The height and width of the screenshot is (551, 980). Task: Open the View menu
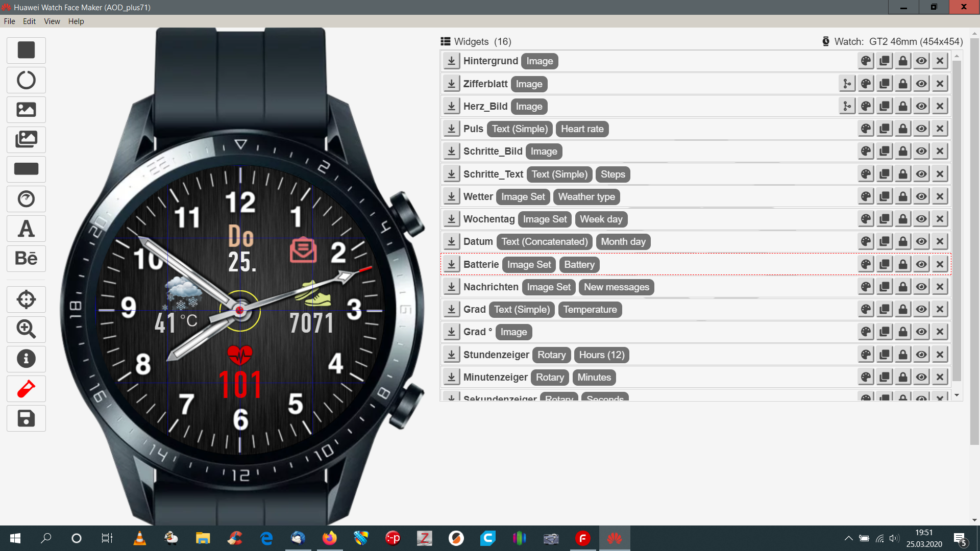(52, 21)
